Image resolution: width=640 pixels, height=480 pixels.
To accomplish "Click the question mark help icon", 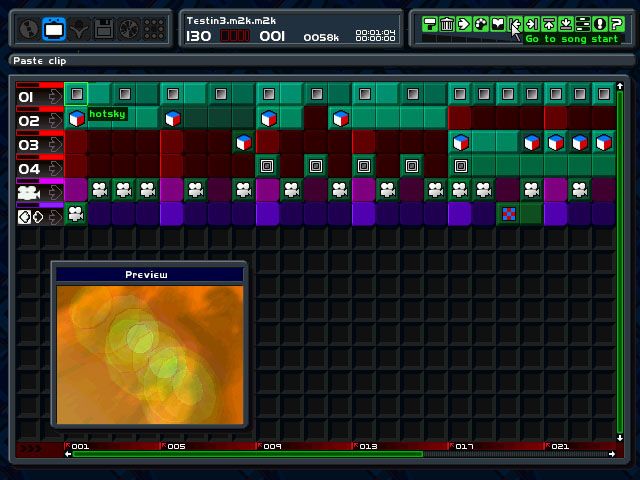I will click(x=617, y=24).
